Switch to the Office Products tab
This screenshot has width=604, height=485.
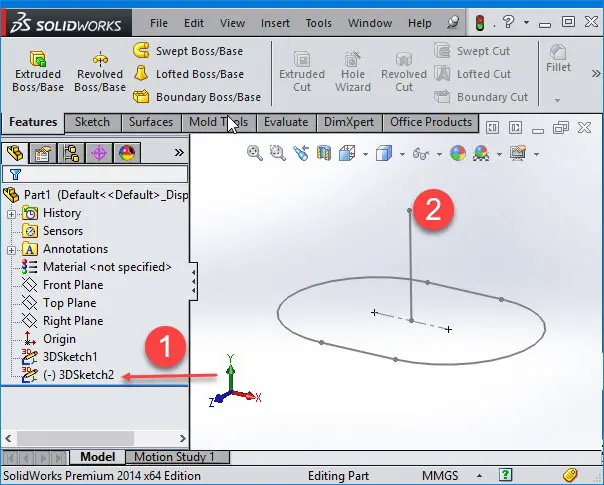[431, 122]
